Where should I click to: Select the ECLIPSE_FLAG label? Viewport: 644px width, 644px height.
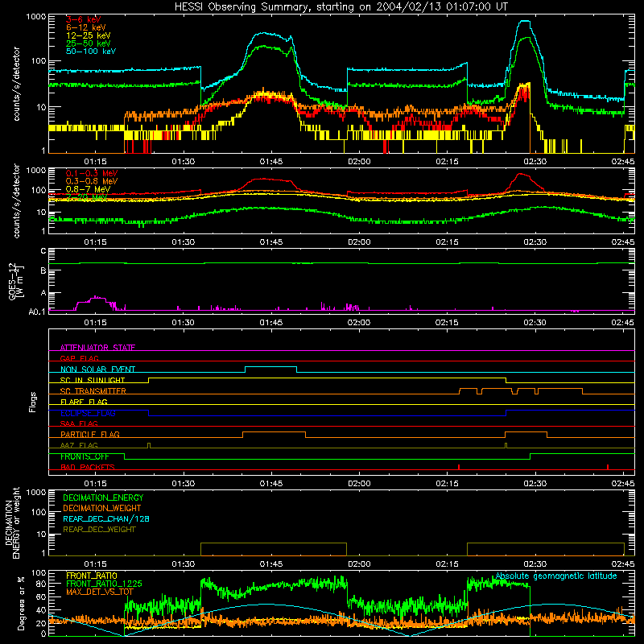[x=88, y=413]
